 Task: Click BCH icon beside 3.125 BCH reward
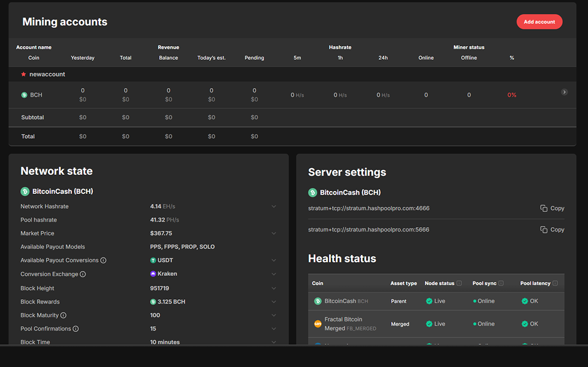(153, 302)
